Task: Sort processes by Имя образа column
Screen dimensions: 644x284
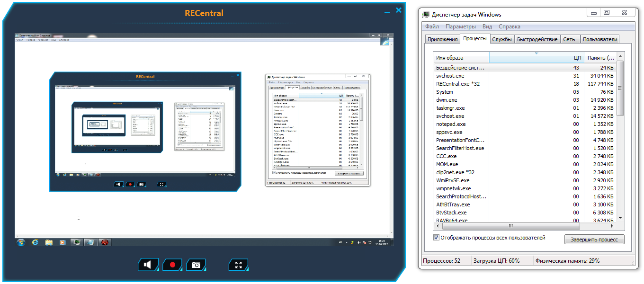Action: [461, 57]
